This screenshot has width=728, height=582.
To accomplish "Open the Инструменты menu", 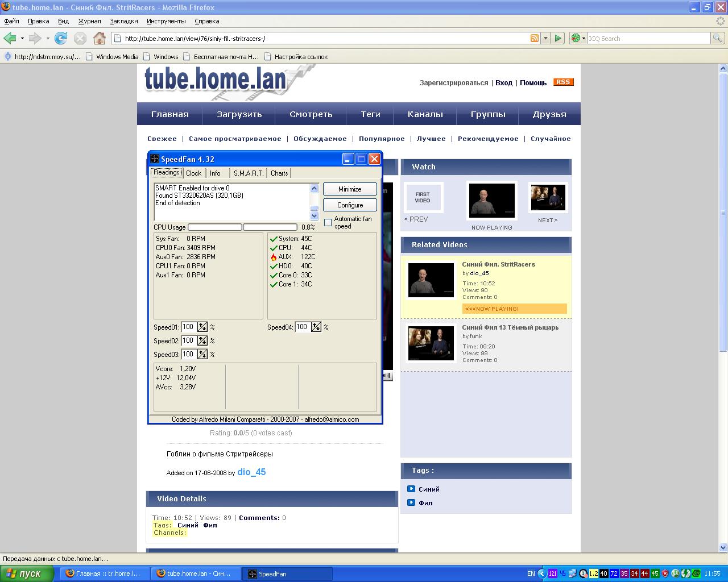I will pos(166,21).
